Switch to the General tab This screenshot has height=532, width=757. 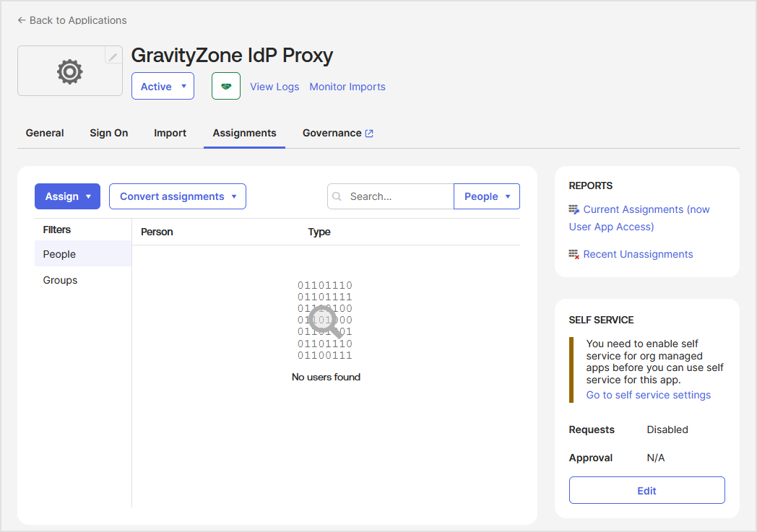(x=44, y=133)
